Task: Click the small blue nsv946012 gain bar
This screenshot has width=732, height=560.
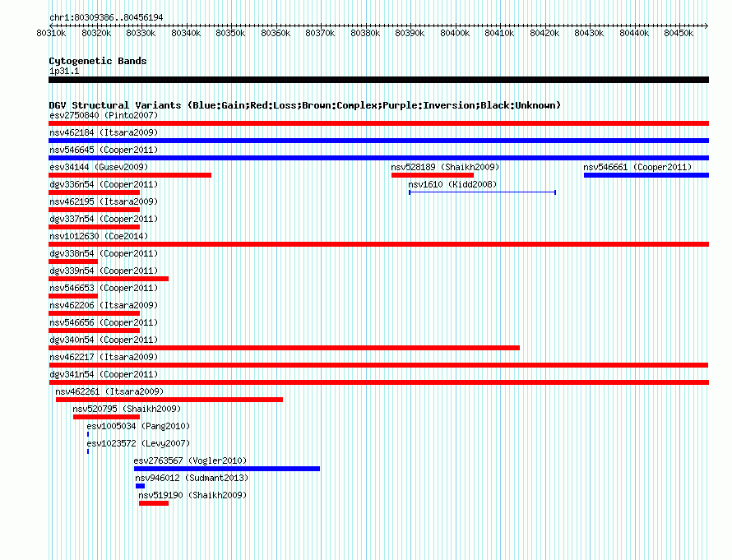Action: click(140, 486)
